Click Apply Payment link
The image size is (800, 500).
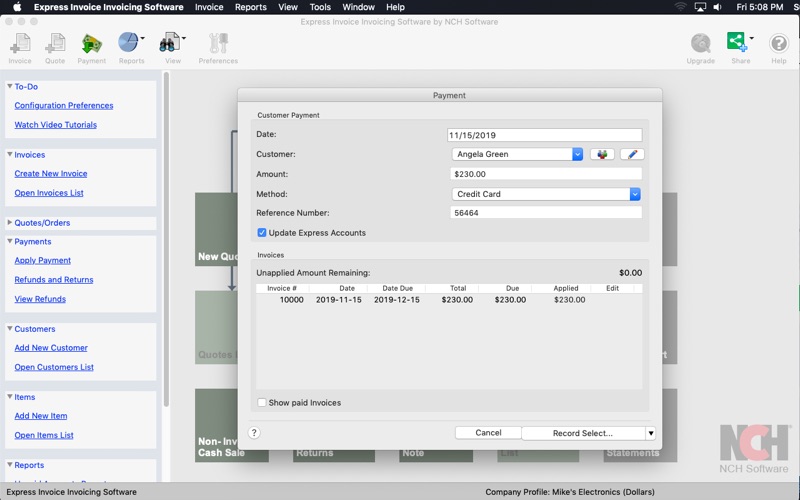pos(43,260)
